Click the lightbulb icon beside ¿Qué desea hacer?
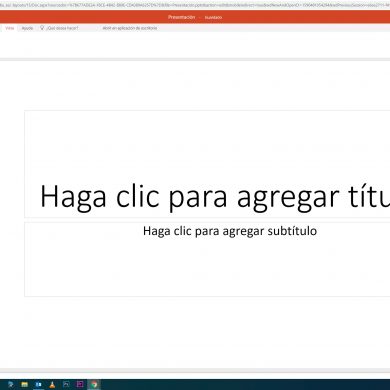This screenshot has height=390, width=390. pyautogui.click(x=42, y=28)
